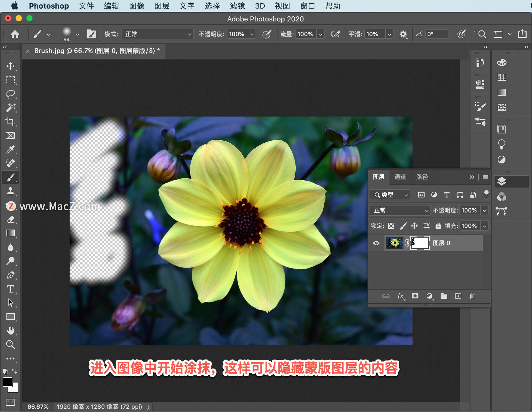Click the foreground color swatch
The width and height of the screenshot is (532, 412).
coord(7,382)
